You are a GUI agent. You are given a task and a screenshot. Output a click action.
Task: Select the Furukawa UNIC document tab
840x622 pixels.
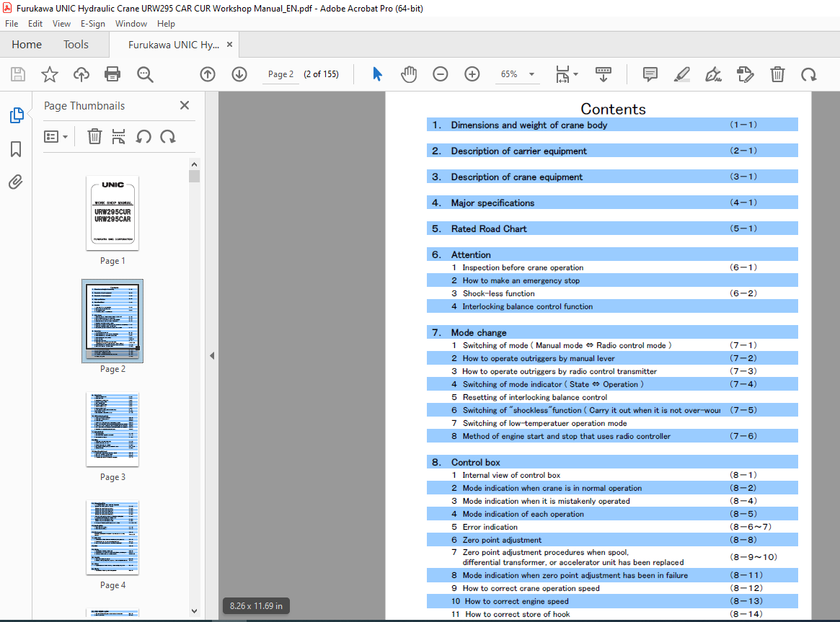[x=174, y=45]
